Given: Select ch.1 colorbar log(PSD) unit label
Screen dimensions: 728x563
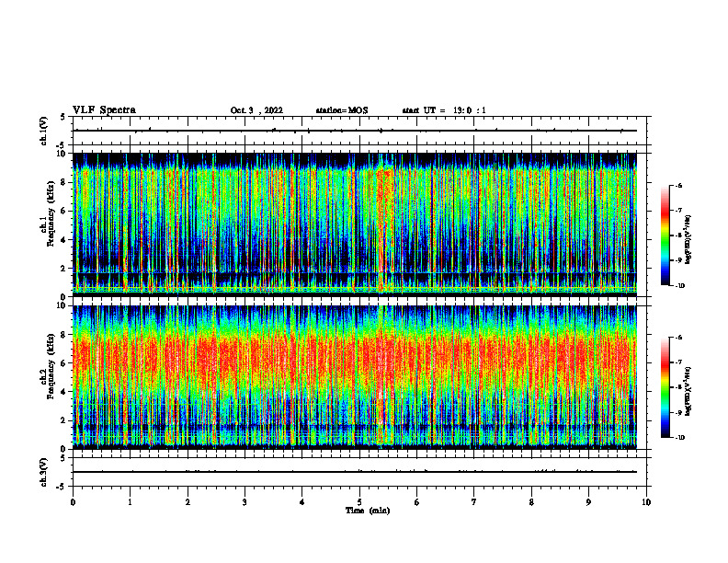Looking at the screenshot, I should pos(688,240).
